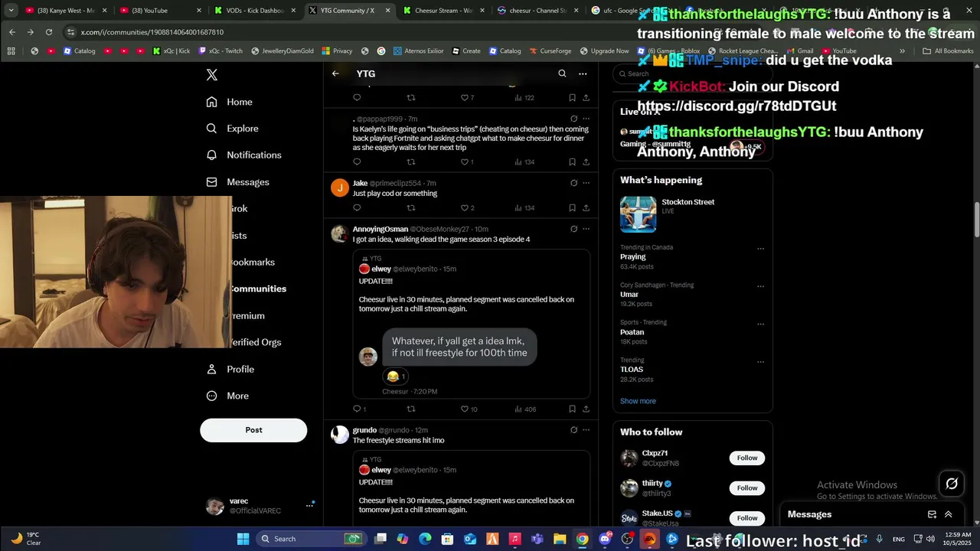980x551 pixels.
Task: Bookmark pappap1999's post
Action: [x=572, y=162]
